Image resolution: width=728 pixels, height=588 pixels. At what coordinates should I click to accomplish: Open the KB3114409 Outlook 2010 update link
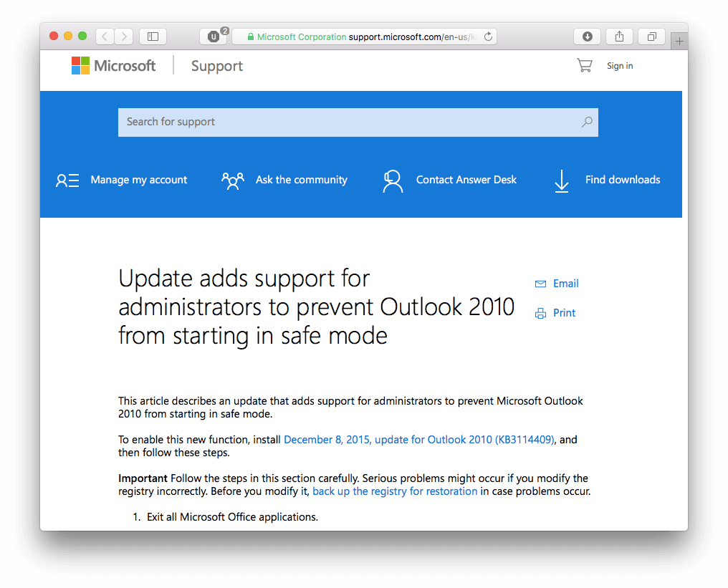[x=418, y=440]
